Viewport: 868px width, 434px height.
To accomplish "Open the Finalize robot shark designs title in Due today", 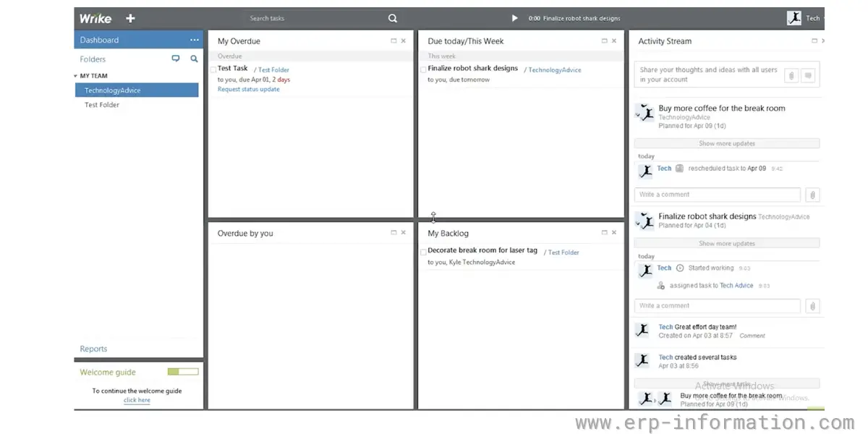I will (473, 68).
